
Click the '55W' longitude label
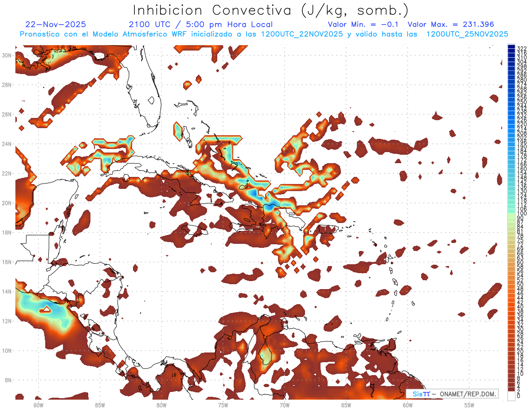(469, 406)
